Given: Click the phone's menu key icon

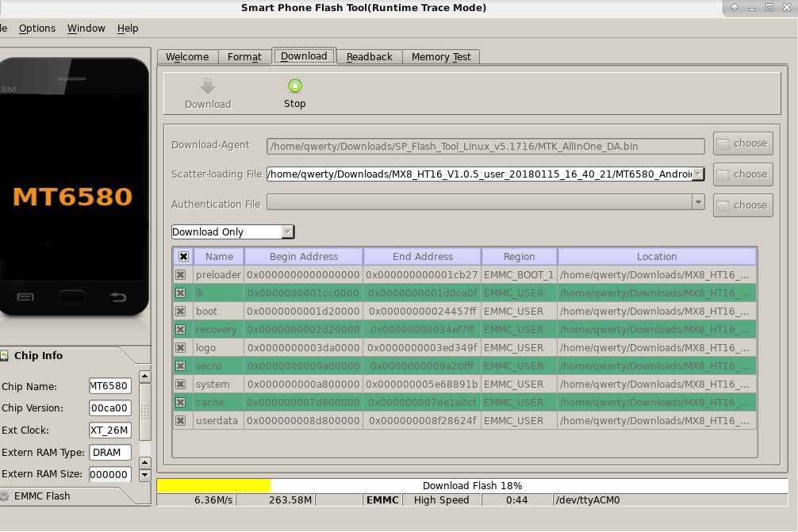Looking at the screenshot, I should 25,297.
